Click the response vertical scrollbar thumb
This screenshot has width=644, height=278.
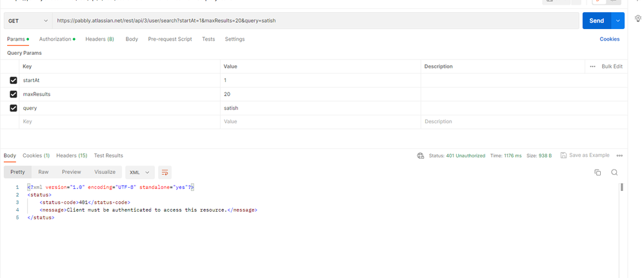[622, 187]
